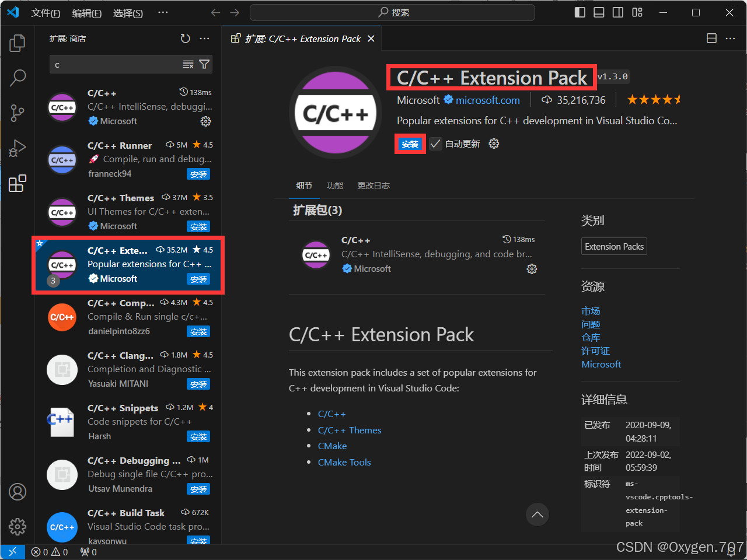Switch to the Features tab

pos(335,185)
